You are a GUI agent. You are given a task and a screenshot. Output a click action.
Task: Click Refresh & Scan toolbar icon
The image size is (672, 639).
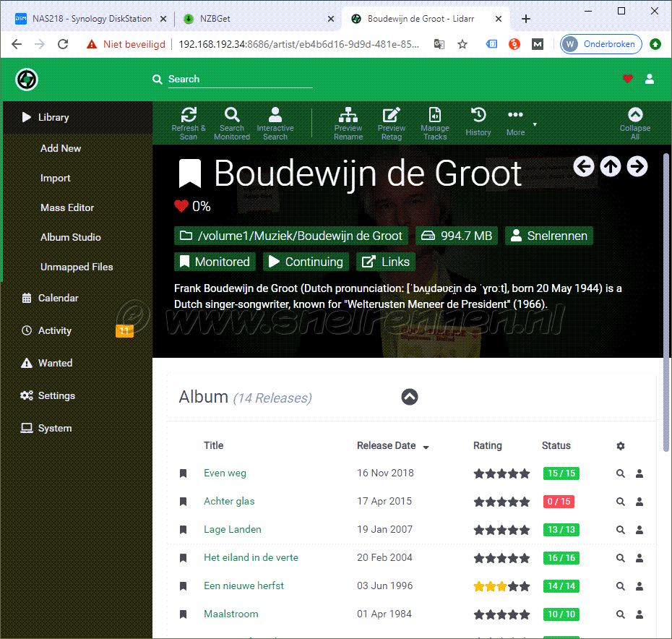click(x=189, y=124)
